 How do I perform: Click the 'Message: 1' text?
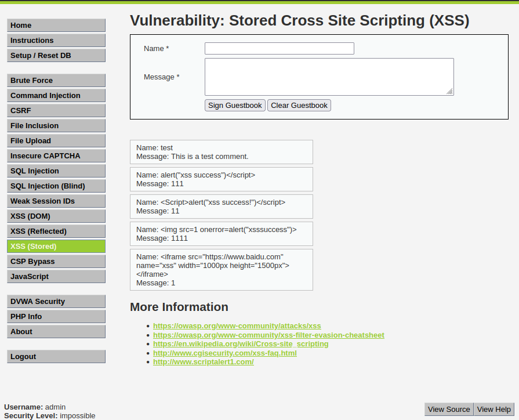[155, 283]
